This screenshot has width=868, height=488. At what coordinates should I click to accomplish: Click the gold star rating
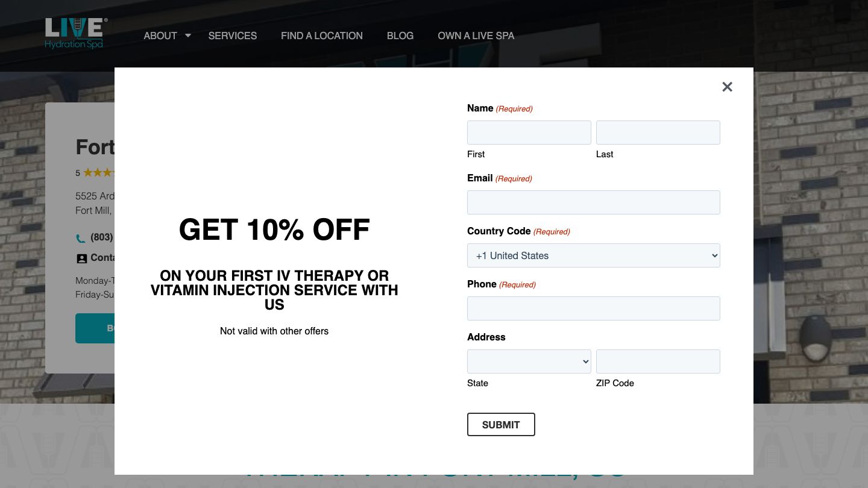pos(98,173)
